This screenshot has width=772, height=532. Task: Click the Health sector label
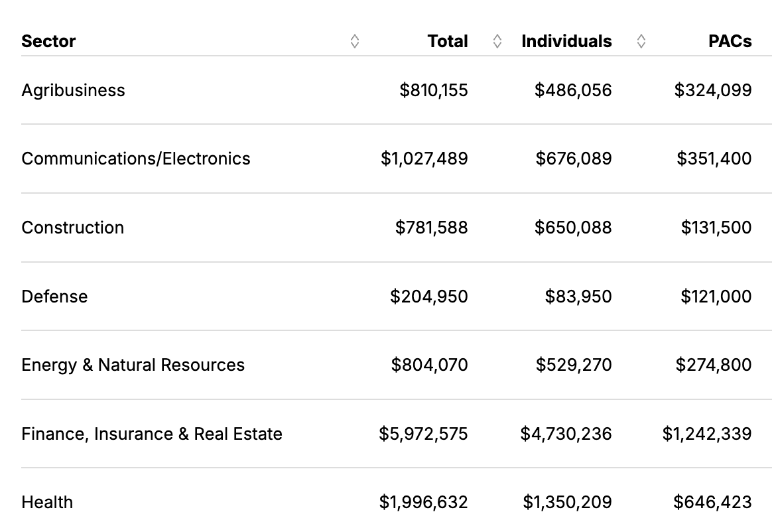(x=47, y=502)
